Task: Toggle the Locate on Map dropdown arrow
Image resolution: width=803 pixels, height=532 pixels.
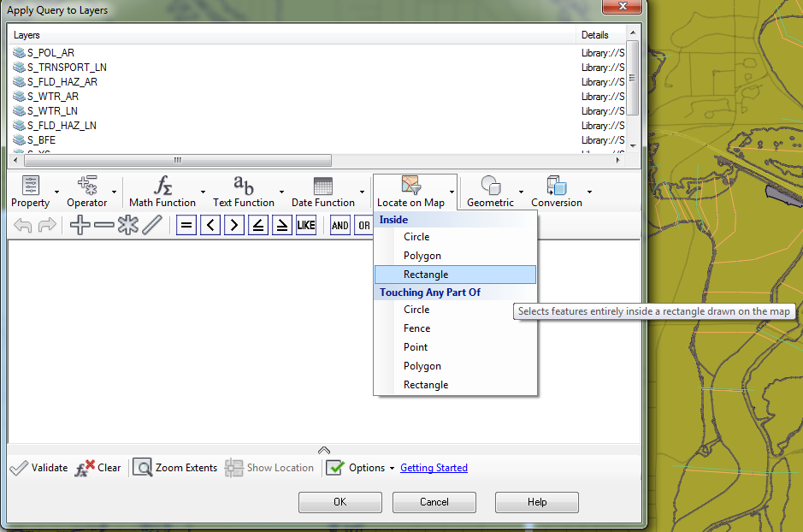Action: coord(452,192)
